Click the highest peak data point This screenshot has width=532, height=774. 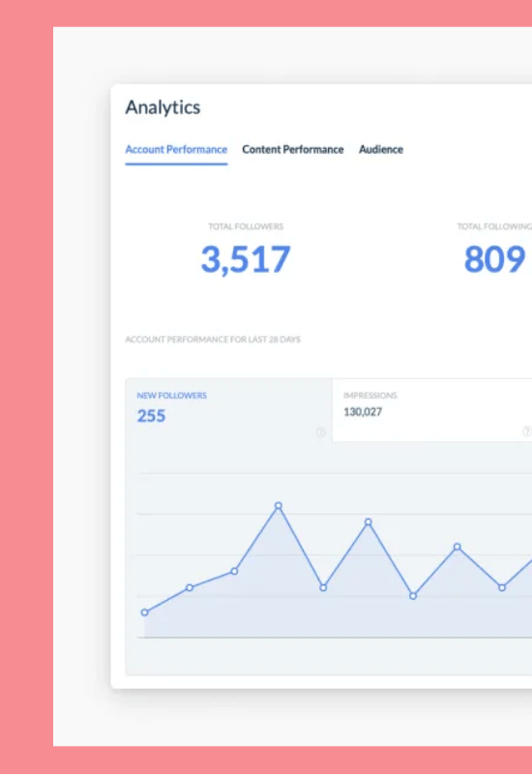pos(279,505)
